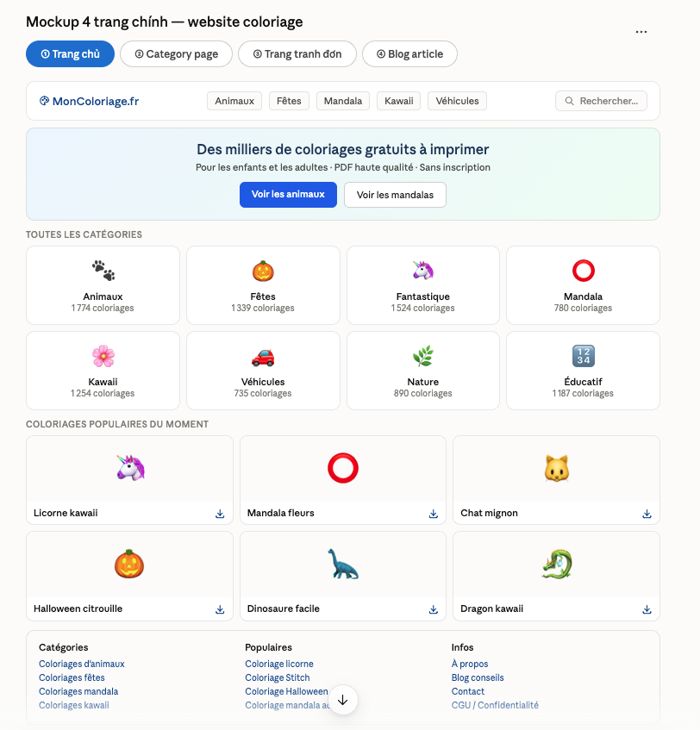
Task: Click the unicorn icon in Fantastique category
Action: [x=423, y=271]
